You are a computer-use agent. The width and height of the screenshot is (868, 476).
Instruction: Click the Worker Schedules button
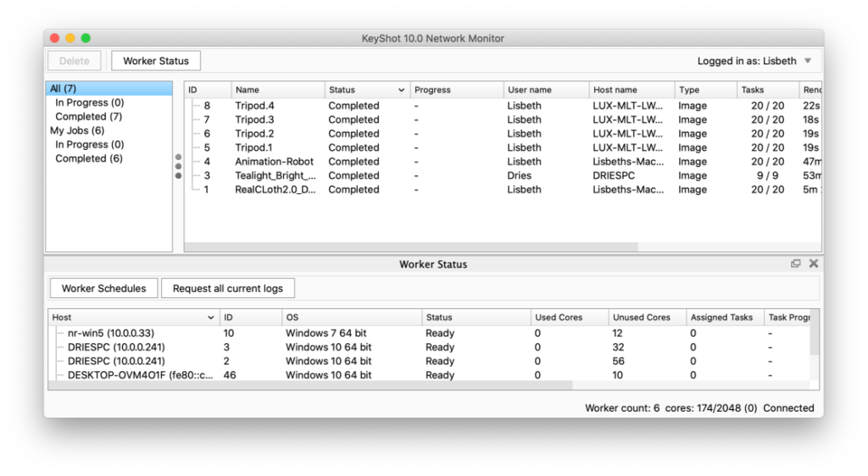(x=103, y=289)
